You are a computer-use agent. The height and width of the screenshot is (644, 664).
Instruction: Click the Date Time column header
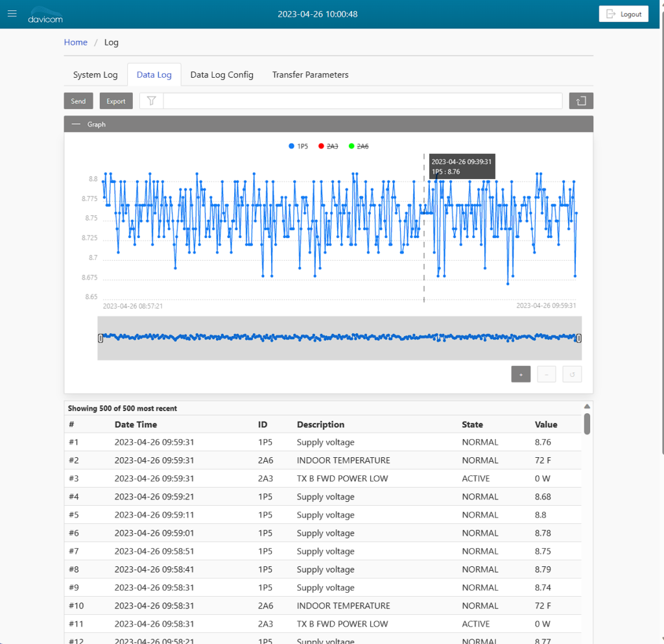coord(136,425)
